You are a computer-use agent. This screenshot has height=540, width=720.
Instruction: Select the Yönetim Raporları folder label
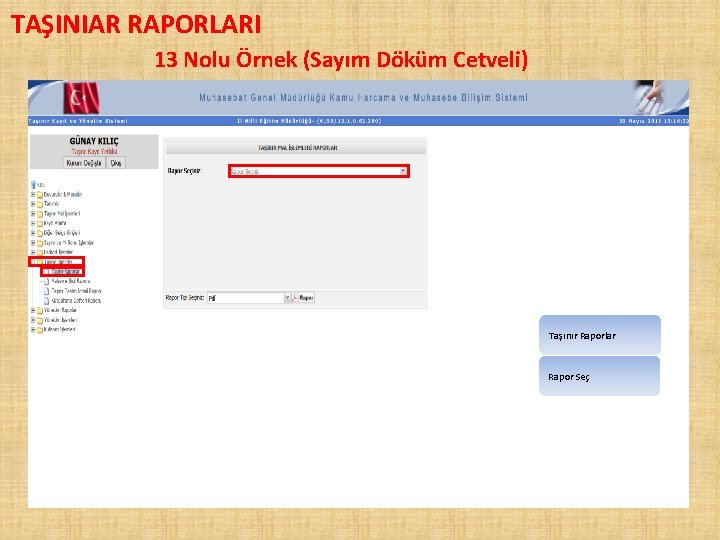(60, 310)
